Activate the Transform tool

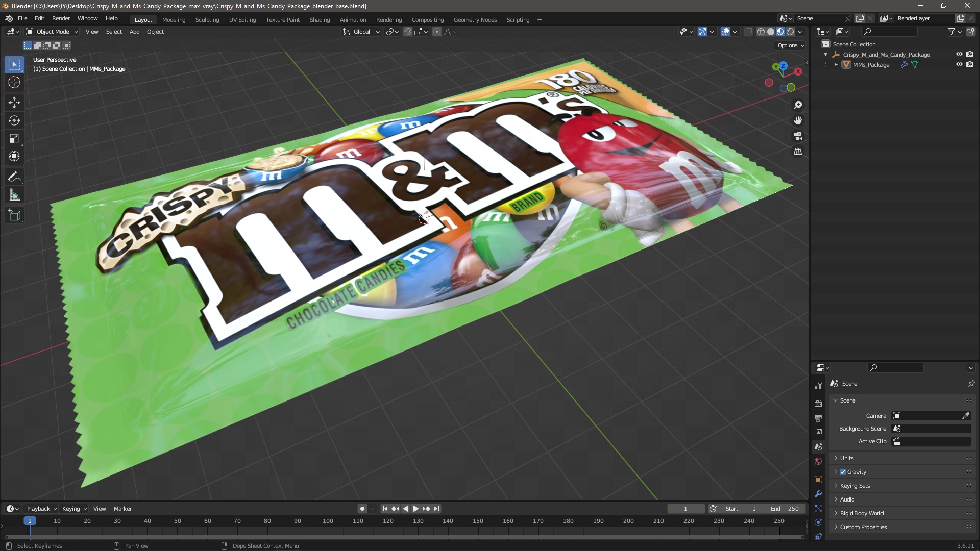click(x=14, y=156)
